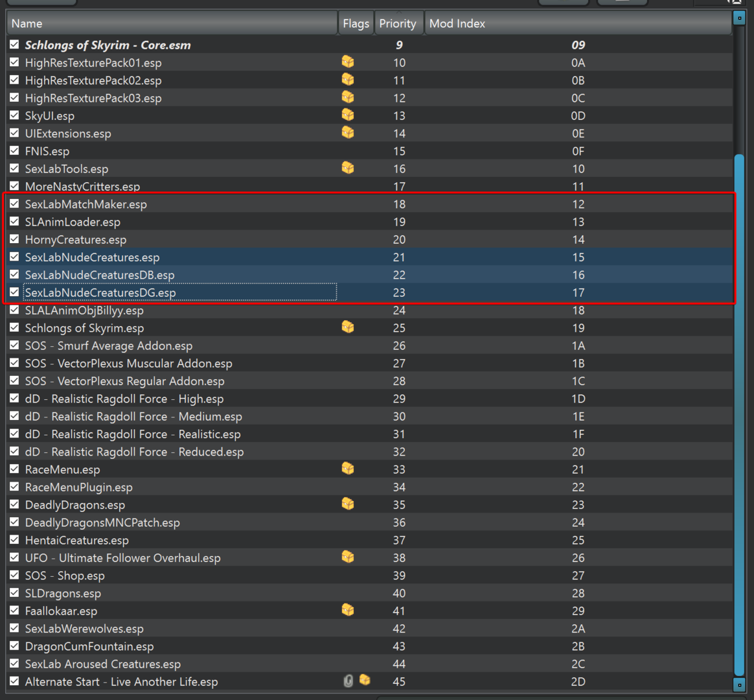Sort by the Flags column header
Image resolution: width=754 pixels, height=700 pixels.
tap(356, 23)
